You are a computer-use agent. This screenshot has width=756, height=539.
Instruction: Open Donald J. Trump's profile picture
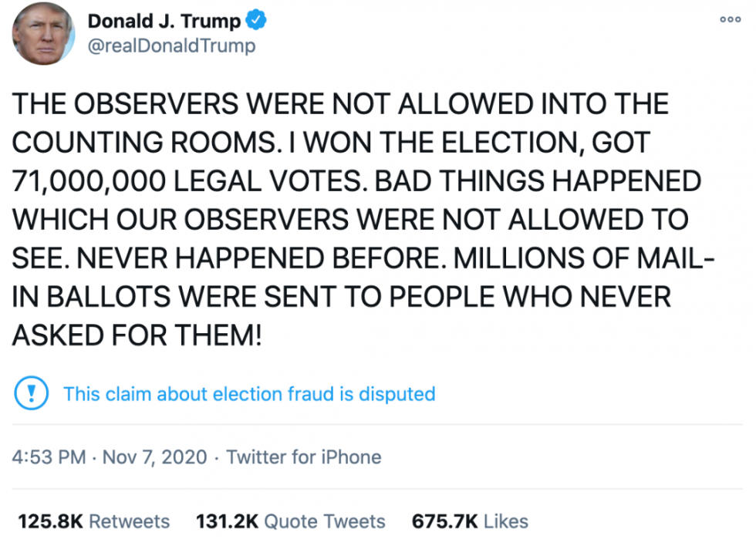click(46, 33)
